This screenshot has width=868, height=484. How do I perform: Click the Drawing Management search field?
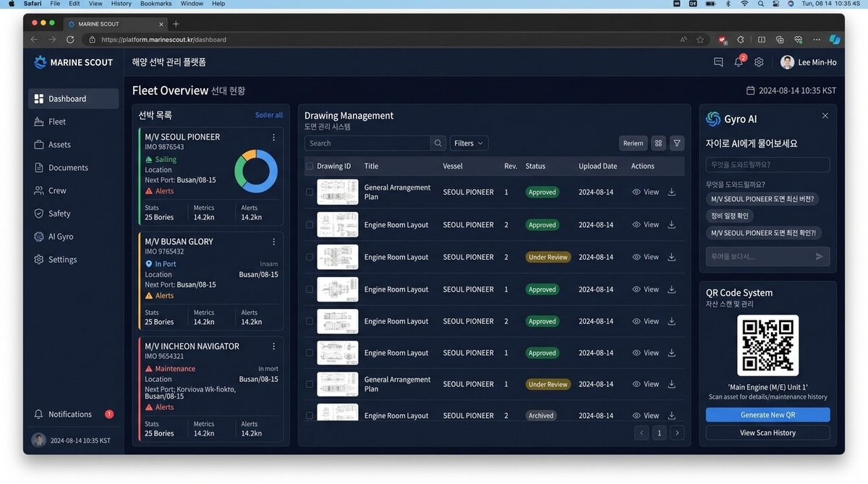click(x=367, y=143)
